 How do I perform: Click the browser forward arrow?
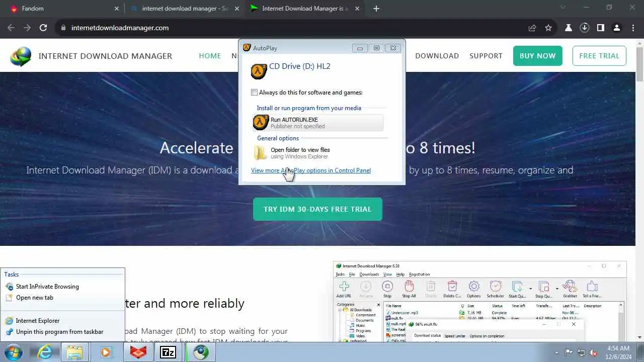27,28
